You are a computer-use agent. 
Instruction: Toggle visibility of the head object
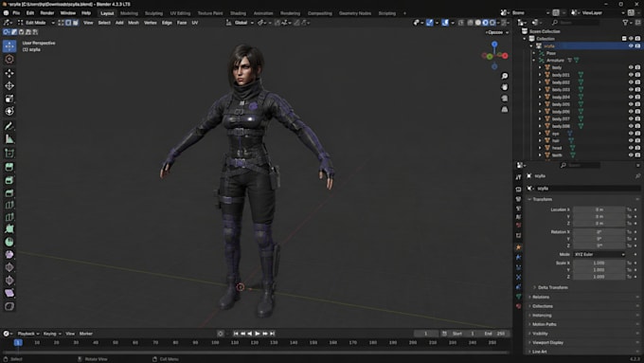coord(631,148)
